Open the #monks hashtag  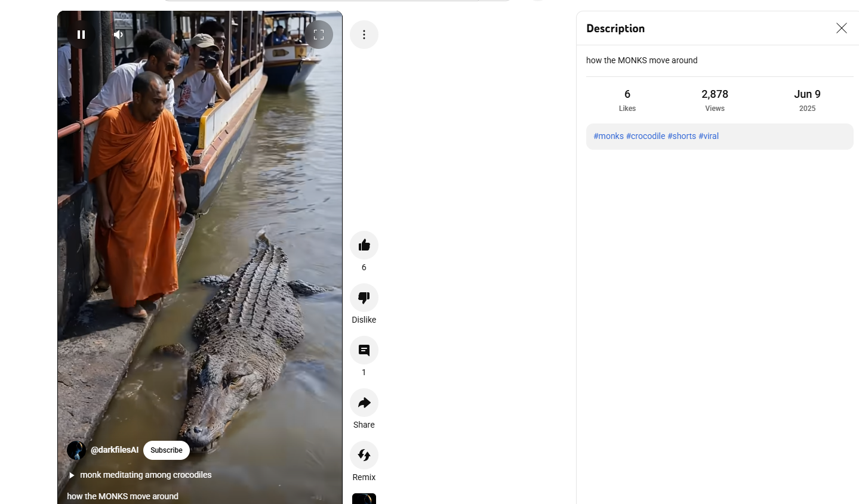click(608, 136)
